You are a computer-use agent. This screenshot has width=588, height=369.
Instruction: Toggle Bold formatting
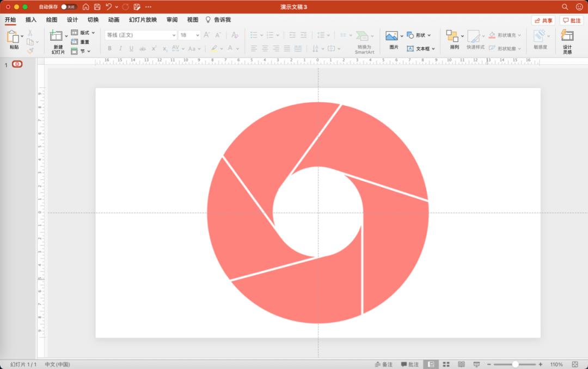pyautogui.click(x=109, y=48)
